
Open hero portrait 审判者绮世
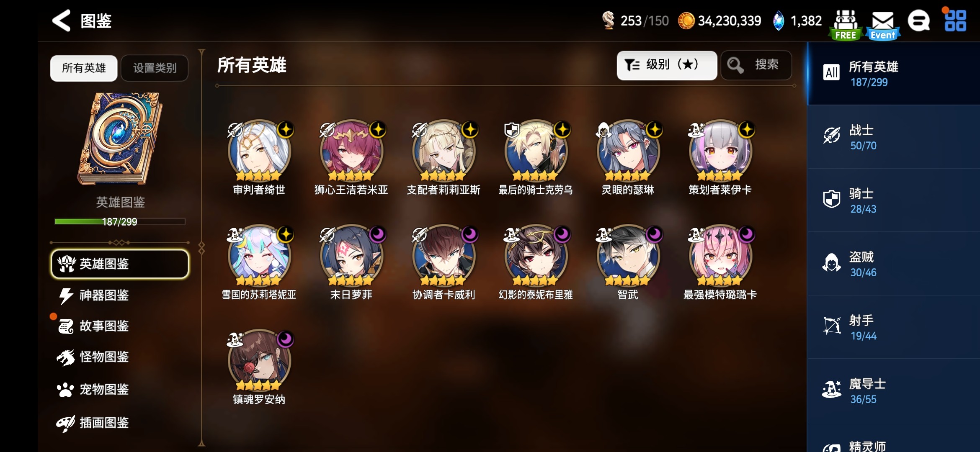[x=259, y=151]
